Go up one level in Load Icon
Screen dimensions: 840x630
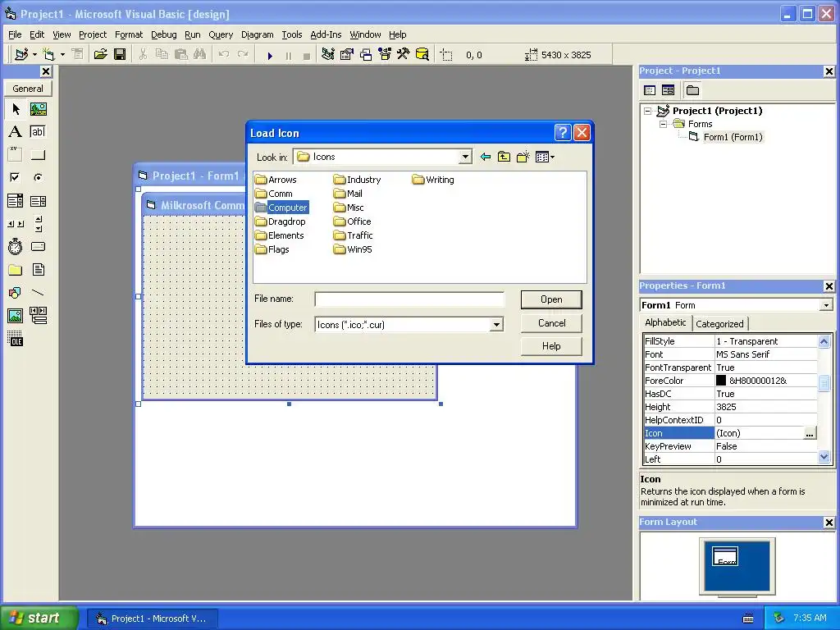[504, 157]
